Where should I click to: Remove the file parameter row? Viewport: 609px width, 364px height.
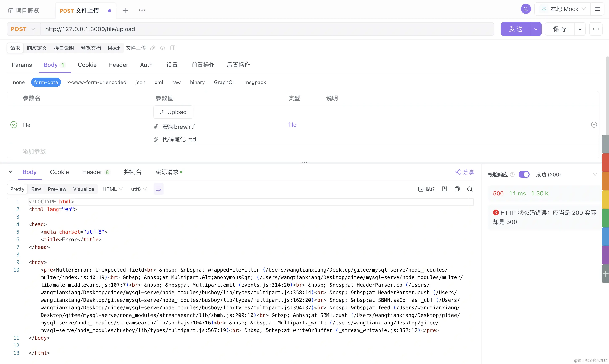(x=594, y=125)
